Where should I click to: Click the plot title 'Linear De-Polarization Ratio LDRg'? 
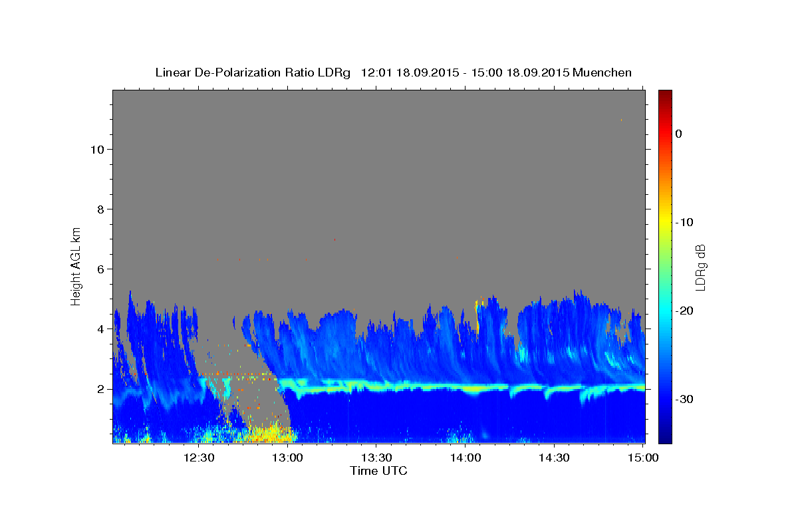[x=253, y=72]
